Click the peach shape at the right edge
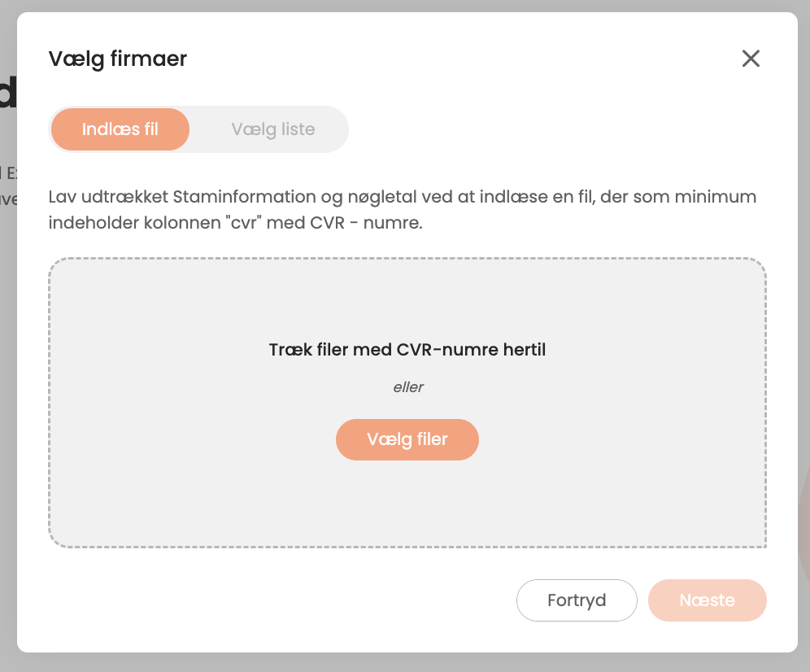 pyautogui.click(x=803, y=529)
